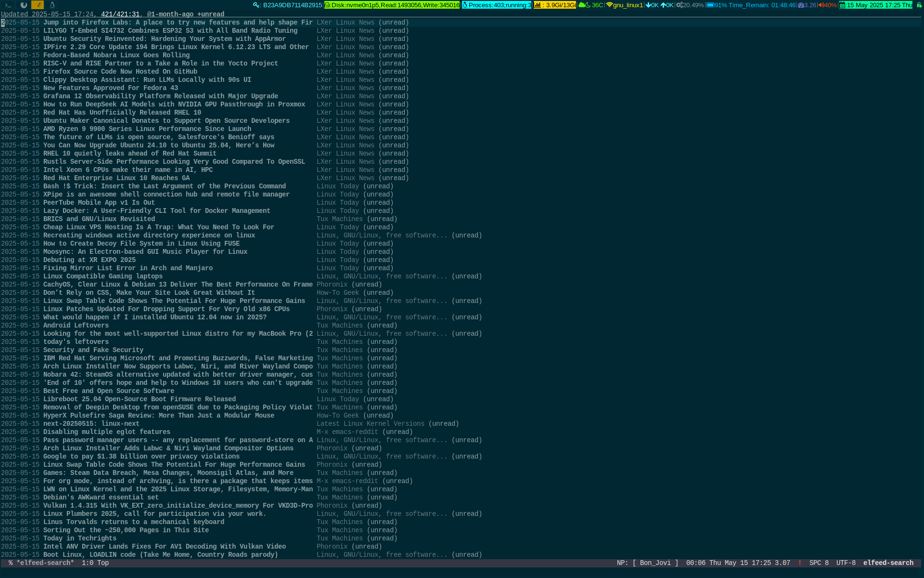Image resolution: width=924 pixels, height=578 pixels.
Task: Click the upload arrow network icon
Action: pyautogui.click(x=663, y=5)
